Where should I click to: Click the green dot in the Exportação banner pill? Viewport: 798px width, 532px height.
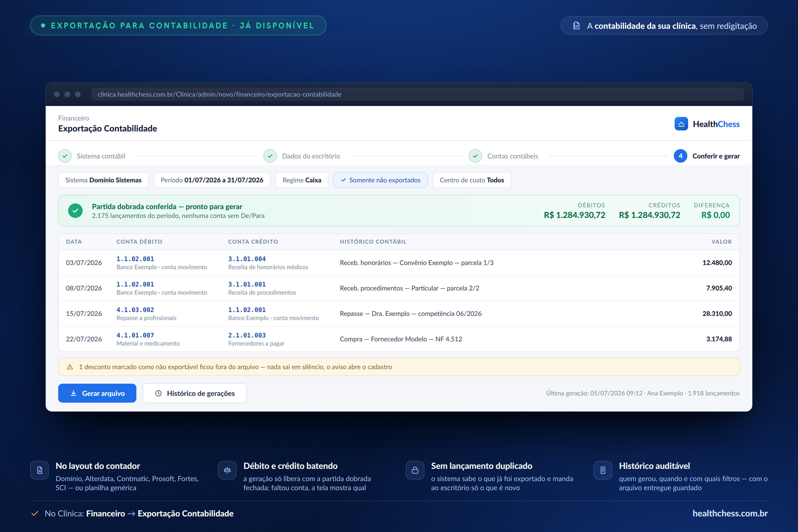coord(43,25)
